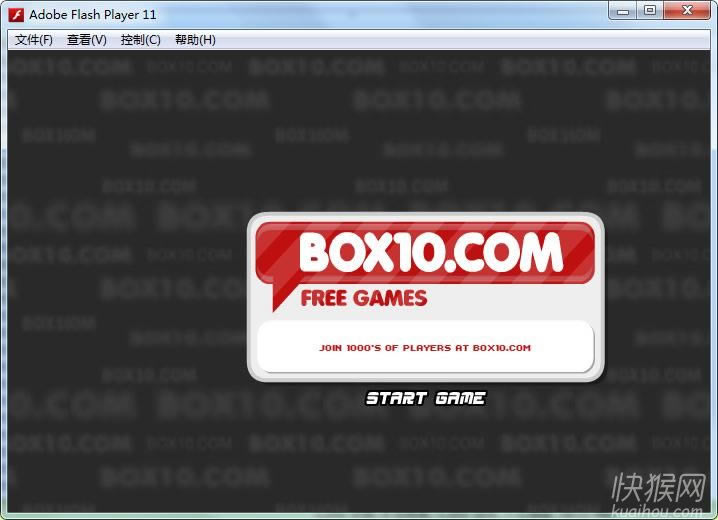The image size is (718, 520).
Task: Click the red BOX10.COM logo banner
Action: (x=430, y=252)
